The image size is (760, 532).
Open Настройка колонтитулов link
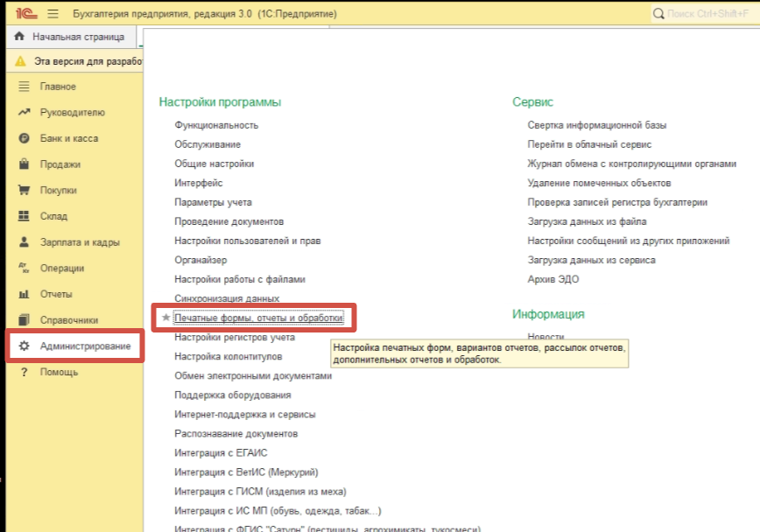[229, 356]
